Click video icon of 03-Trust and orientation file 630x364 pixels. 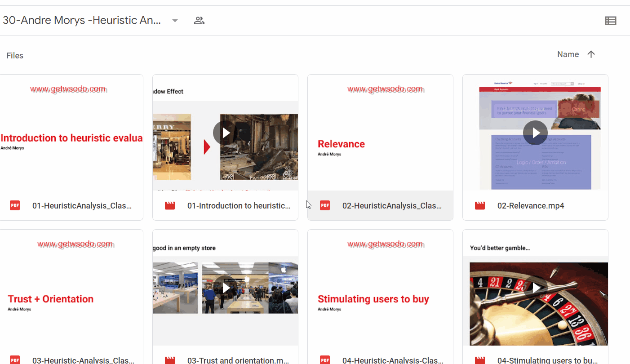tap(170, 360)
